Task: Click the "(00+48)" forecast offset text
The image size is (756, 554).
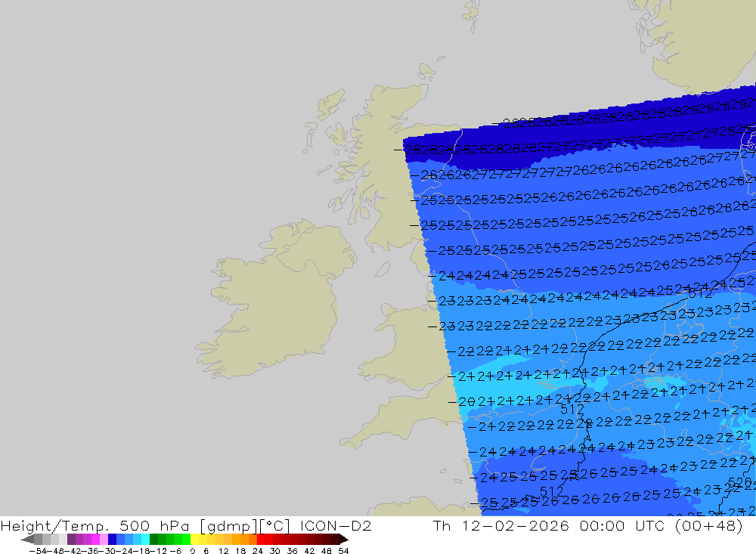Action: click(x=709, y=525)
